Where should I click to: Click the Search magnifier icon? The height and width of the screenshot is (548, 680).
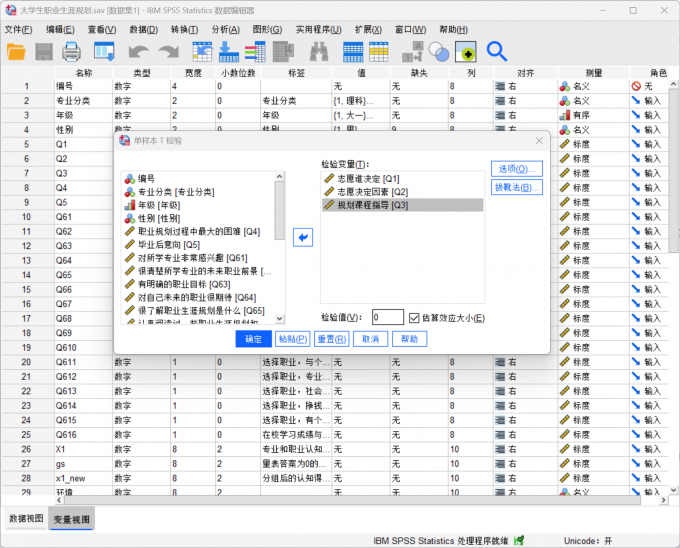pyautogui.click(x=497, y=52)
